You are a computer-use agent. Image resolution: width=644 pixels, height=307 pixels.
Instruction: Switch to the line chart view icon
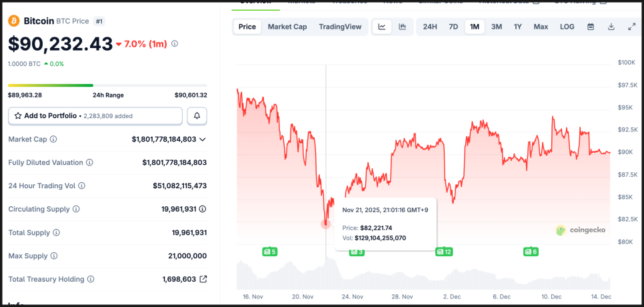point(382,27)
